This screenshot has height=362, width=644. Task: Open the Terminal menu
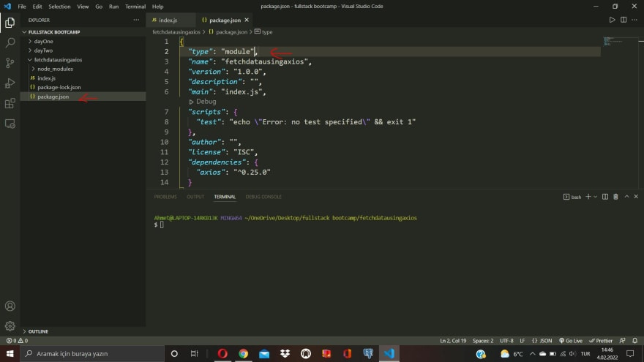point(135,7)
